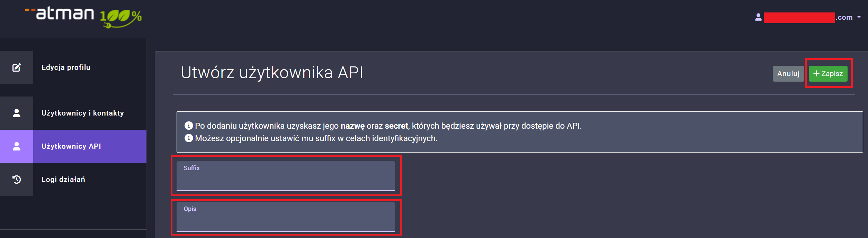Click the green 100% leaf badge
The image size is (868, 238).
tap(121, 18)
